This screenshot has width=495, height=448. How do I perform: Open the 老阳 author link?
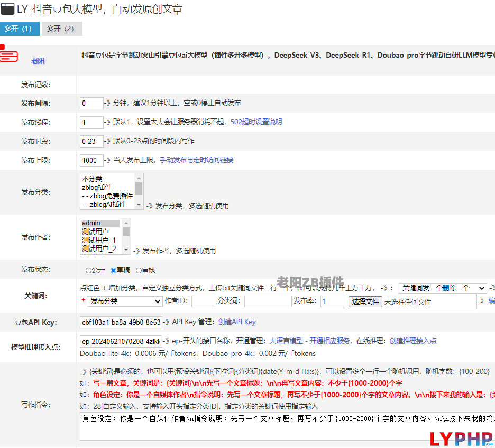38,61
